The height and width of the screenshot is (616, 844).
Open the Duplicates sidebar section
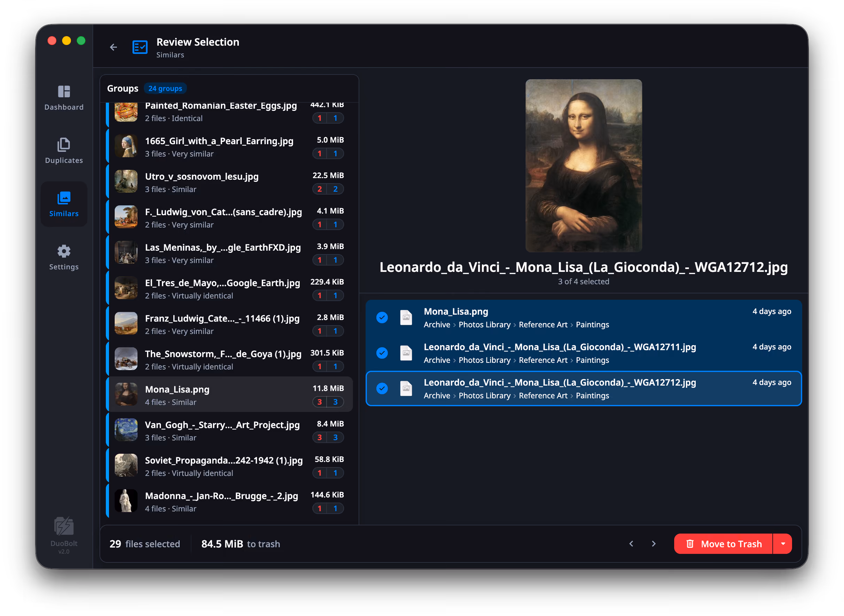pyautogui.click(x=64, y=151)
